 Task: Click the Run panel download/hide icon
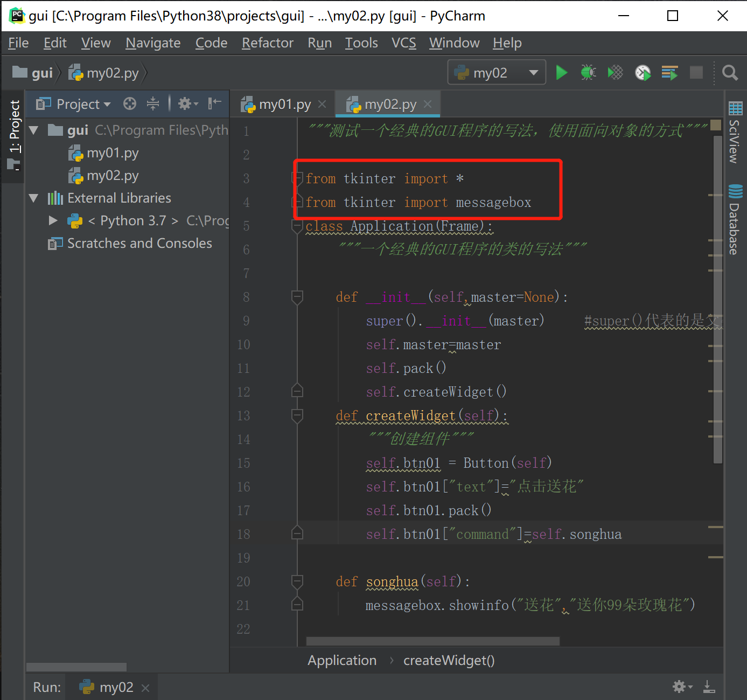[x=709, y=687]
